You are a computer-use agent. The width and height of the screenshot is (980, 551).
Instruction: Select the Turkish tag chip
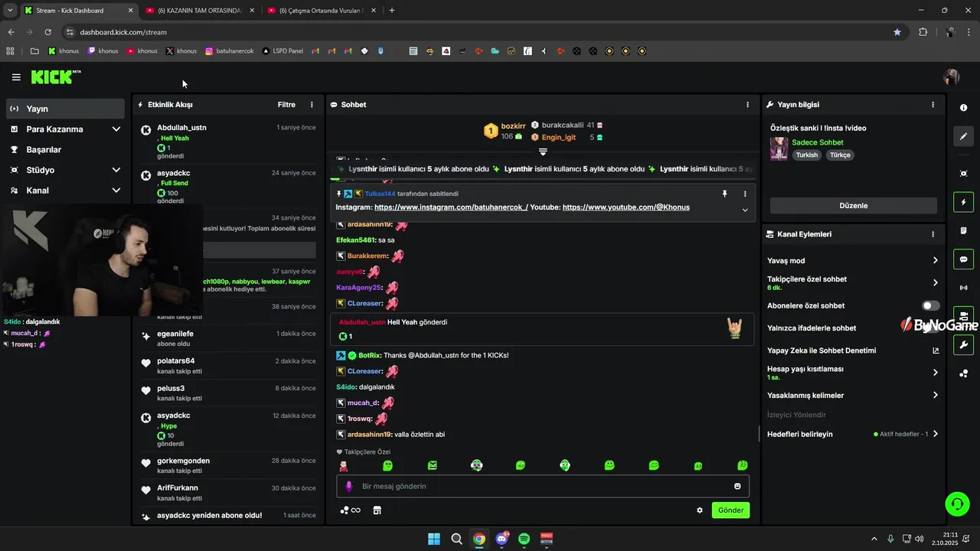point(806,155)
